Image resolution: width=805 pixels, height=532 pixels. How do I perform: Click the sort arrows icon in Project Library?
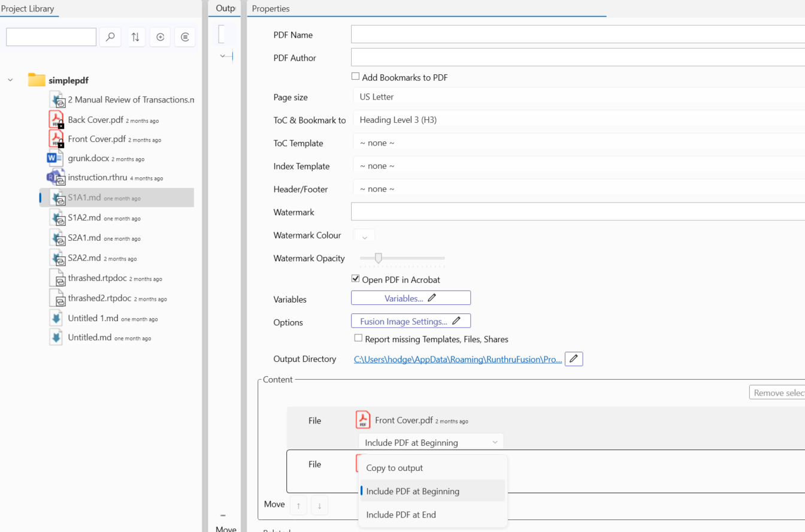[135, 37]
